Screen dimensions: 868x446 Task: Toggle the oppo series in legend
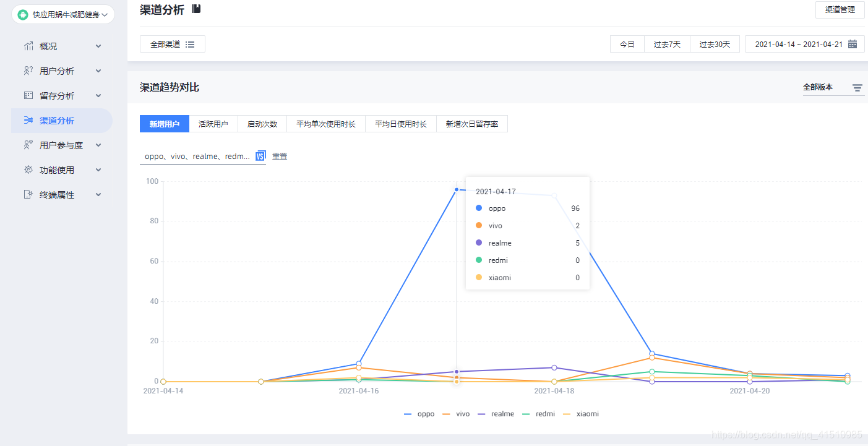click(x=419, y=414)
